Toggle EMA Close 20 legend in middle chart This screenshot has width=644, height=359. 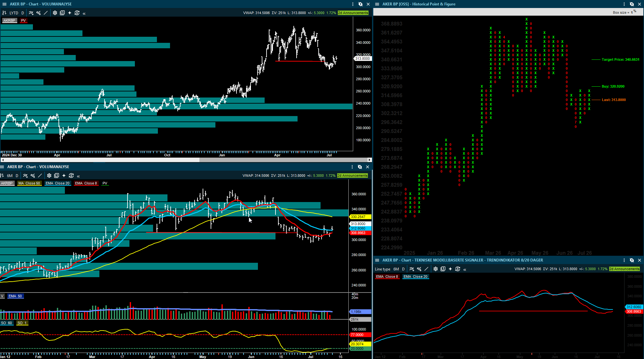point(58,183)
